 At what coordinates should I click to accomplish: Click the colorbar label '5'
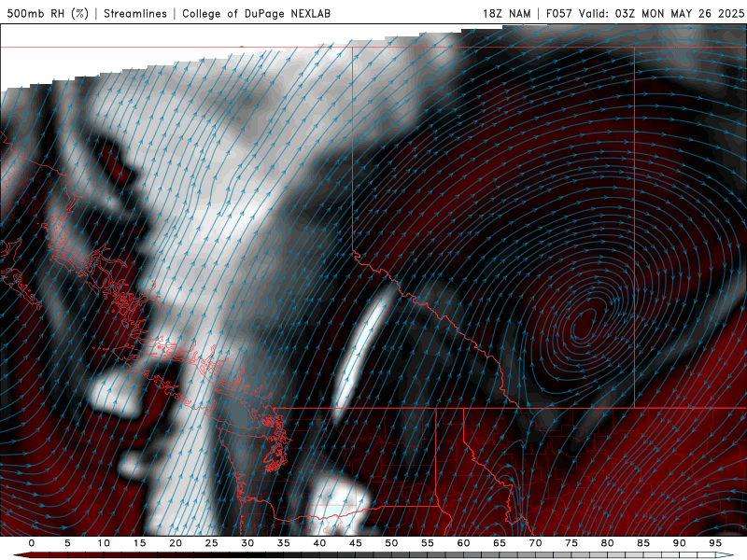(x=67, y=543)
